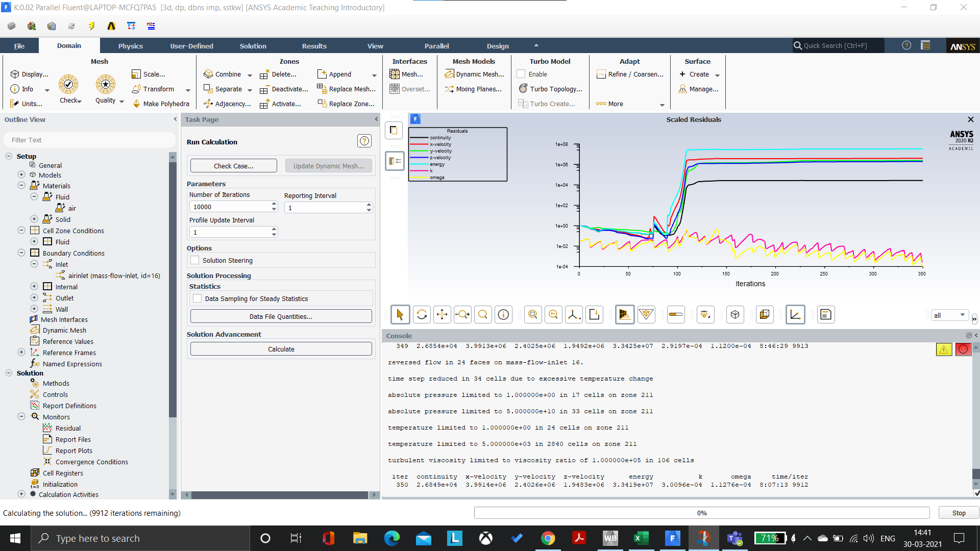Image resolution: width=980 pixels, height=551 pixels.
Task: Click the mesh Quality icon
Action: (106, 85)
